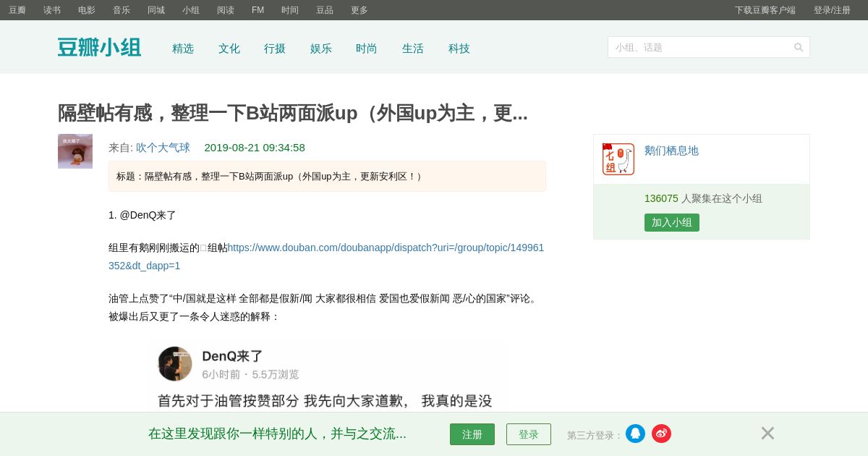Open 同城 in top navigation
The height and width of the screenshot is (456, 868).
coord(156,10)
